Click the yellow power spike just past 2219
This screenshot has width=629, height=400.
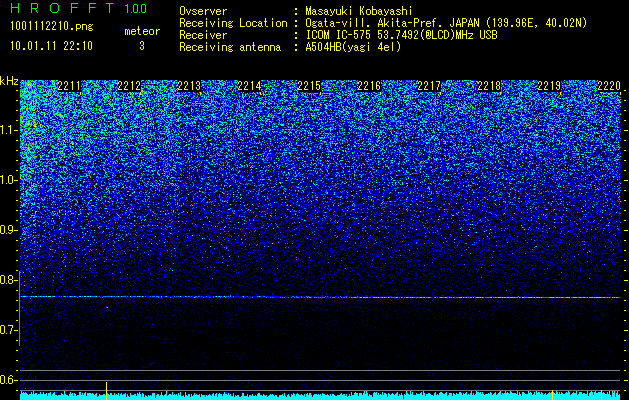point(552,394)
